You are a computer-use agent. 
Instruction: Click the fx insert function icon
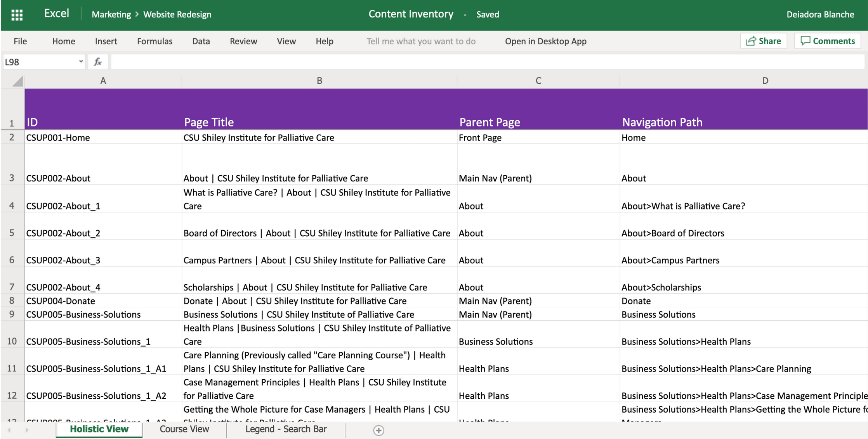98,62
